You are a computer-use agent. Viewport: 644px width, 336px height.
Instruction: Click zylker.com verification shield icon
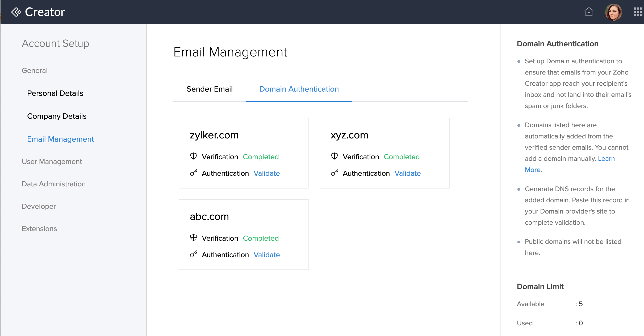tap(194, 156)
